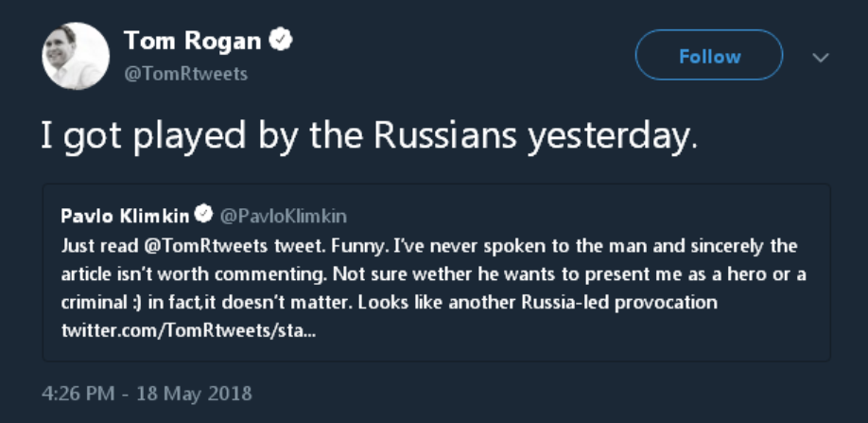Click the Tom Rogan display name

click(193, 41)
